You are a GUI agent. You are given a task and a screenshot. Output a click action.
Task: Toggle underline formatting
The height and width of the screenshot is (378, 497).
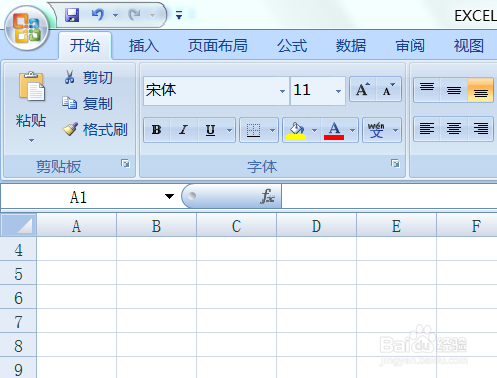[210, 130]
